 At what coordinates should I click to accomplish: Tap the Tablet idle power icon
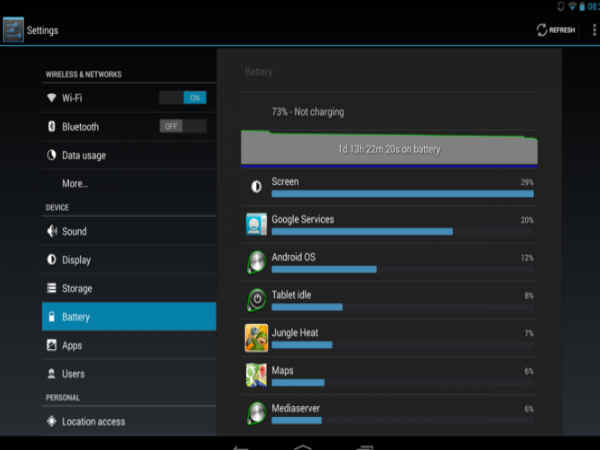[x=256, y=300]
